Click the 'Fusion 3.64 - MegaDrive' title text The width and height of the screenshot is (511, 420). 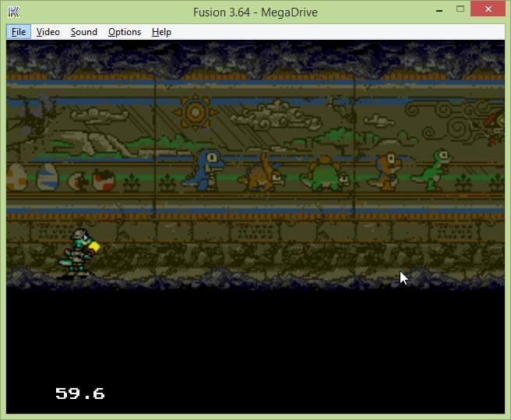(255, 12)
